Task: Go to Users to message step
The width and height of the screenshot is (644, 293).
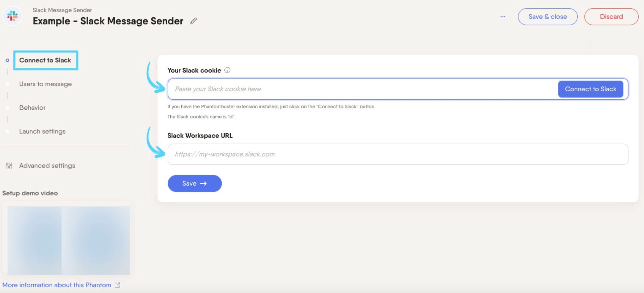Action: pos(46,84)
